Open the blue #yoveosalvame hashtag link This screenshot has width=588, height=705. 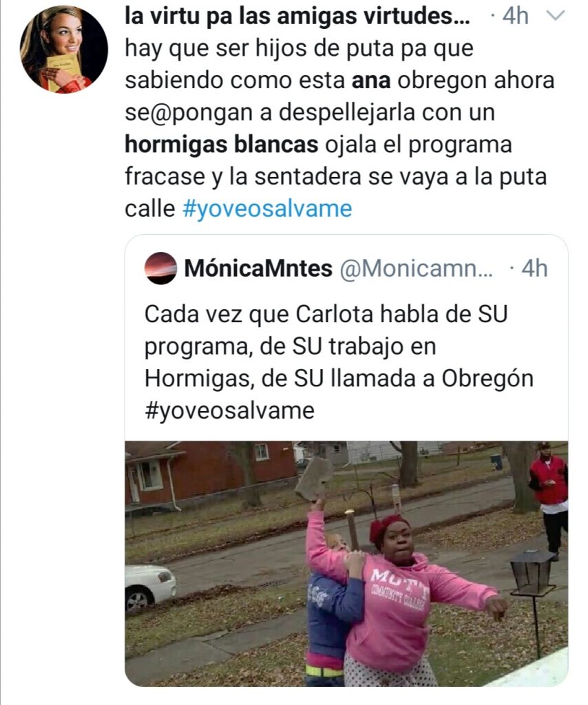267,209
